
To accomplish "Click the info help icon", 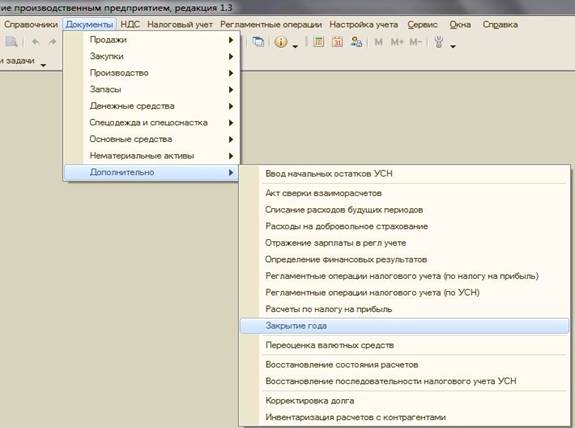I will pos(281,42).
